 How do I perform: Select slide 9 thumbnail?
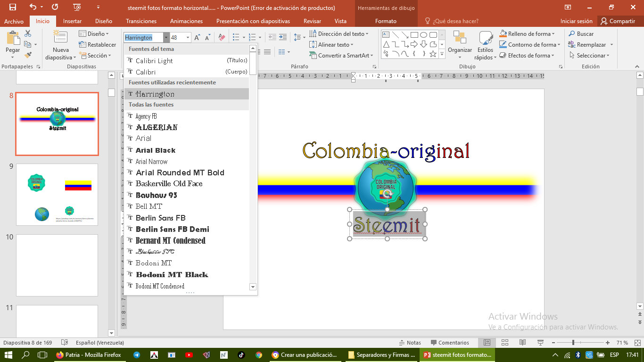(57, 195)
